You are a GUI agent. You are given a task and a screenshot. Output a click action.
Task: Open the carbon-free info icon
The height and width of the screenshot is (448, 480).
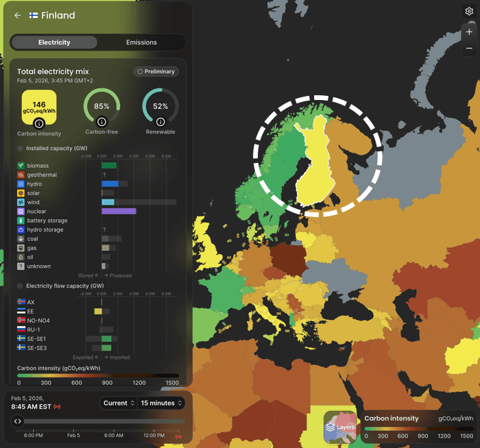pos(101,122)
